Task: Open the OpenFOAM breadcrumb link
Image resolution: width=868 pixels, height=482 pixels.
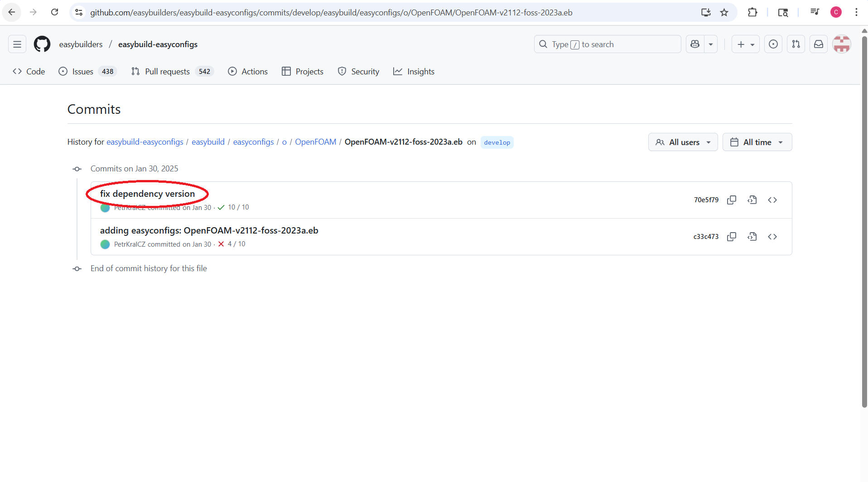Action: (315, 142)
